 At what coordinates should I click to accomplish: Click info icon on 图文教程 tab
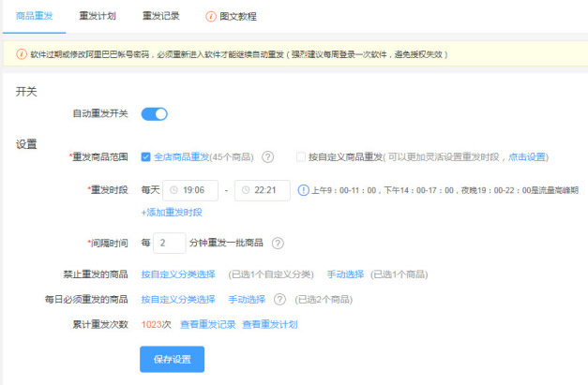pyautogui.click(x=210, y=16)
